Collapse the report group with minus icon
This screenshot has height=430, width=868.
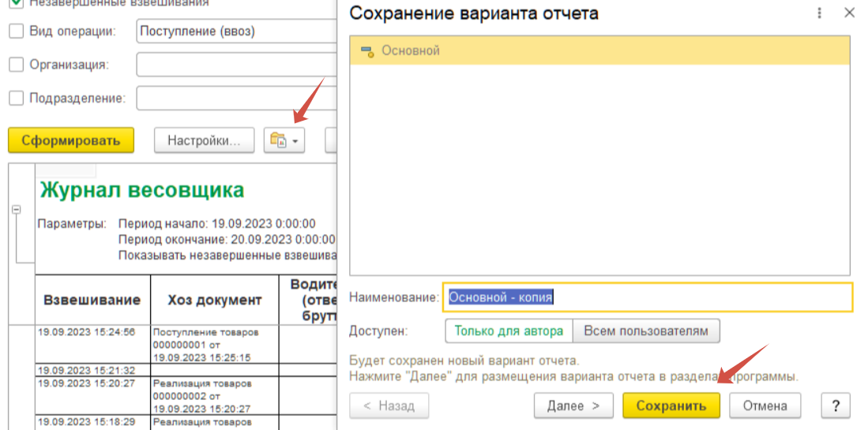click(16, 210)
